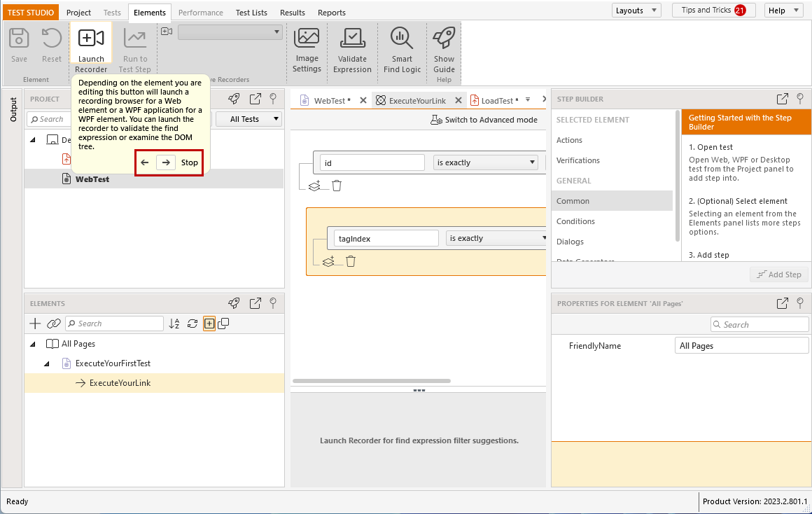Click the rocket guide icon in the Elements panel header
This screenshot has height=514, width=812.
pos(234,303)
